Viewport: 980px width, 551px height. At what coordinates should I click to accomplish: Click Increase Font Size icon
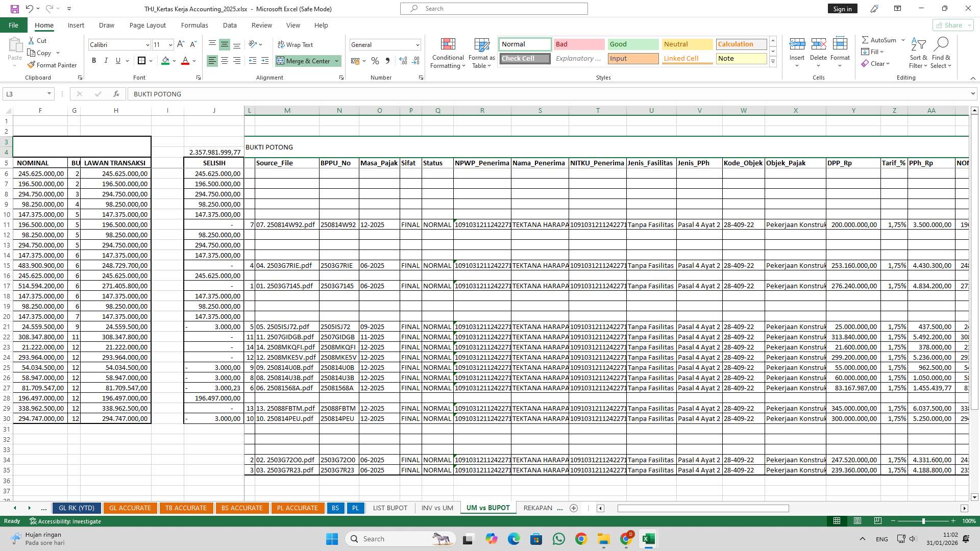point(181,44)
